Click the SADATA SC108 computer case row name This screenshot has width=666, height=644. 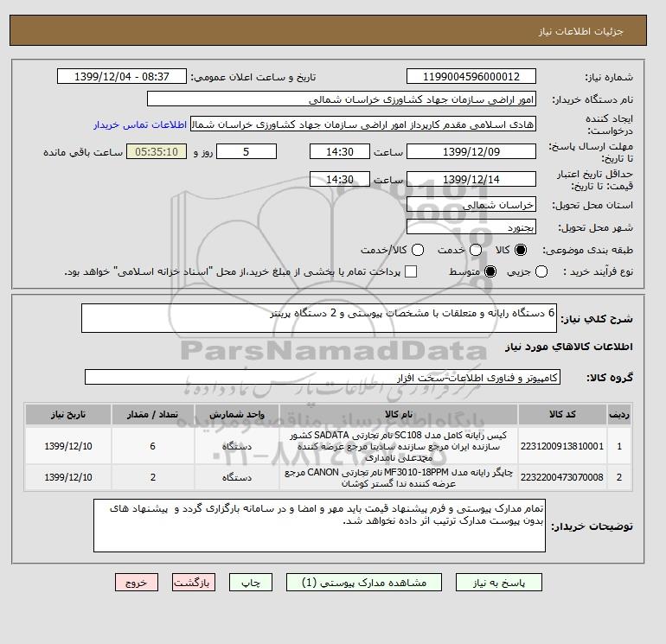coord(399,446)
